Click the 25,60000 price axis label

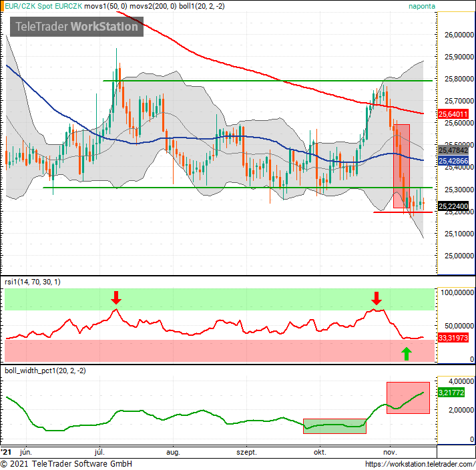[x=459, y=123]
